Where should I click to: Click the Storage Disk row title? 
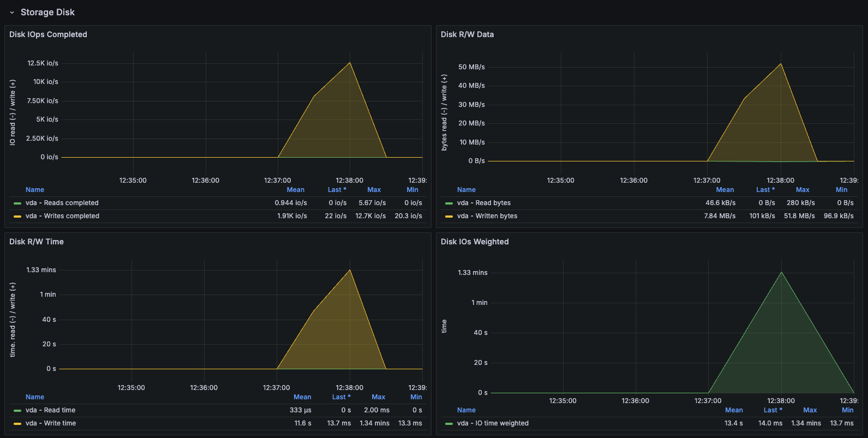point(47,13)
